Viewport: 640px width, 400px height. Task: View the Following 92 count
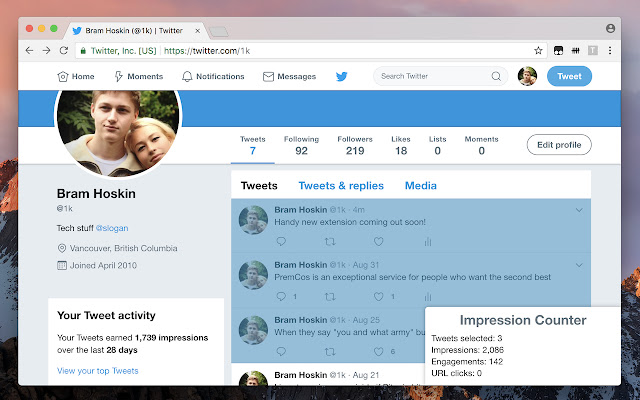tap(301, 145)
